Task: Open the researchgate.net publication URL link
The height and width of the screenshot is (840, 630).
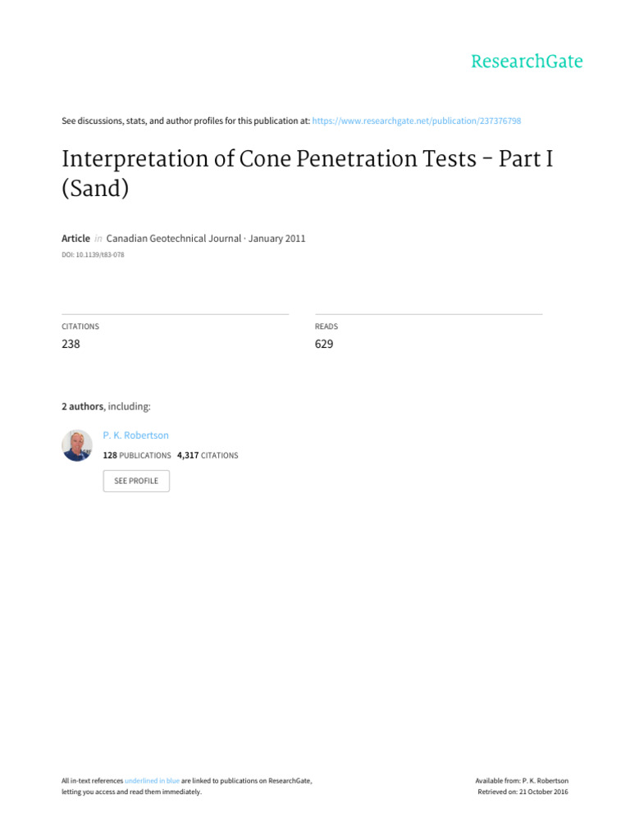Action: [417, 121]
